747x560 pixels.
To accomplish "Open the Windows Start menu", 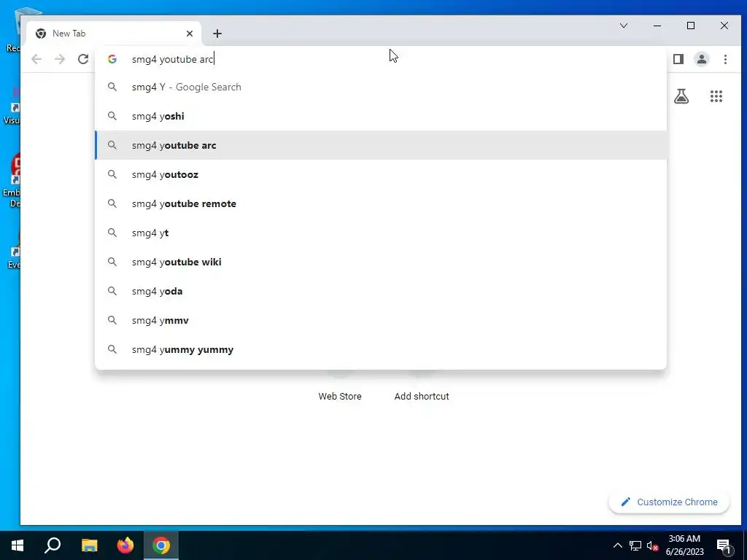I will [18, 545].
